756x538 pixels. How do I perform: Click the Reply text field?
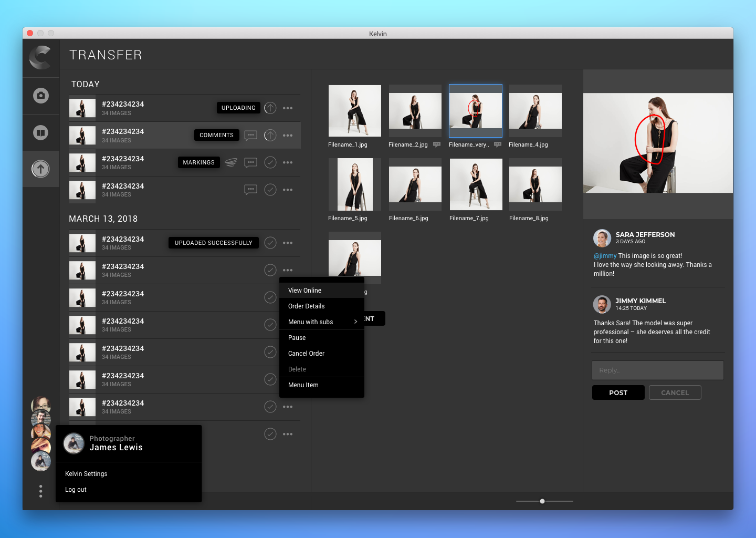click(657, 370)
